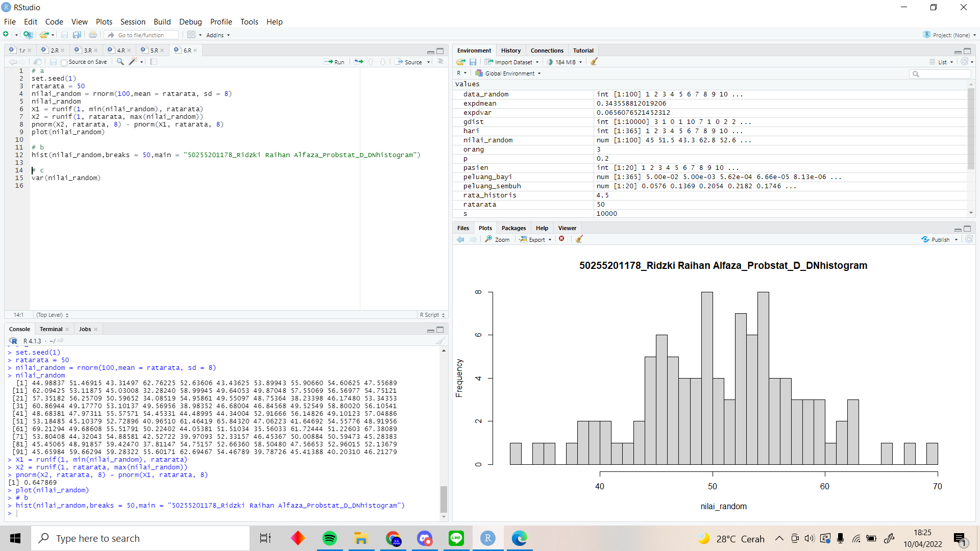Click the Save All documents icon
Viewport: 980px width, 551px height.
pos(77,35)
